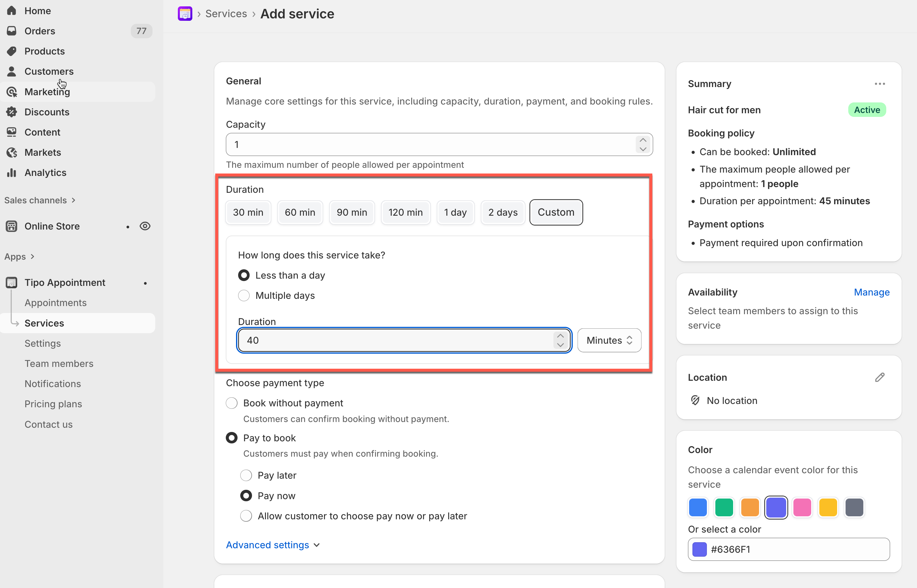Click the Tipo Appointment app icon in breadcrumb
This screenshot has width=917, height=588.
pos(185,14)
